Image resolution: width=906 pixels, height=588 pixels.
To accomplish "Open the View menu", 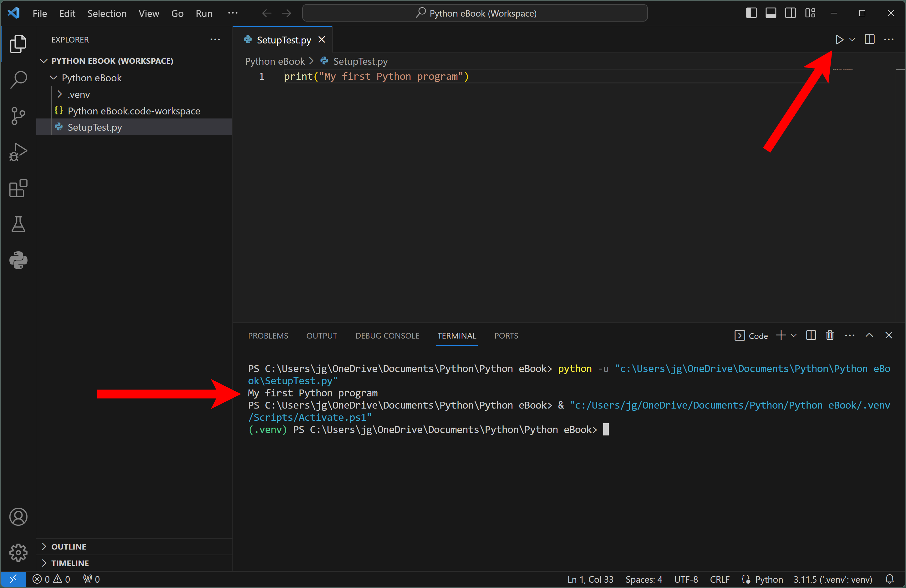I will pyautogui.click(x=149, y=13).
